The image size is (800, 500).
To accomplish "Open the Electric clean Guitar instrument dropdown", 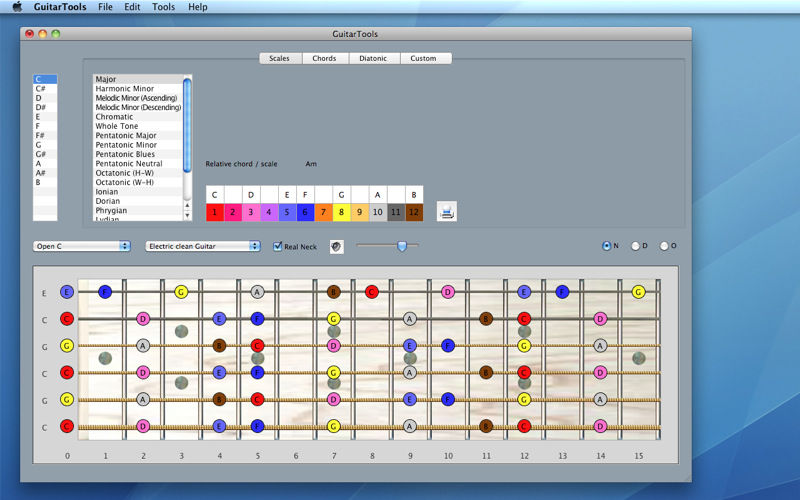I will 203,246.
